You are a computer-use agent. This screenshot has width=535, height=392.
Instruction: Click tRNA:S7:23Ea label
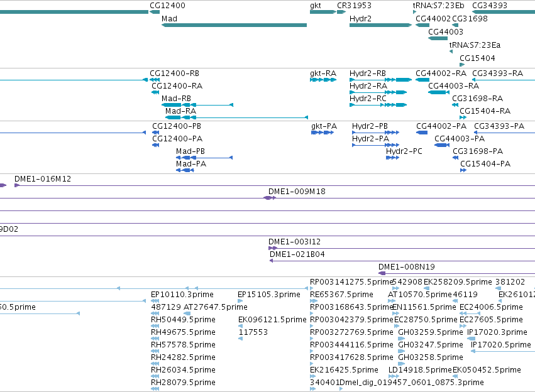click(x=475, y=45)
